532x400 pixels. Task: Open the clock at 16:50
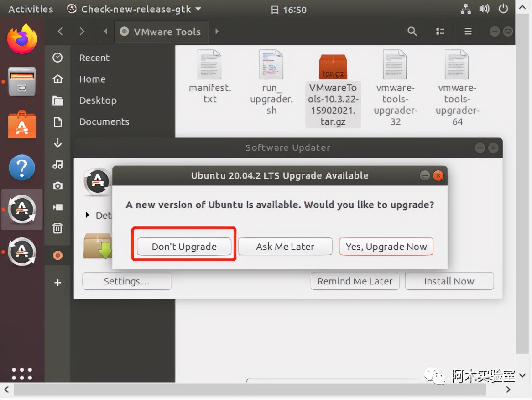click(x=289, y=10)
